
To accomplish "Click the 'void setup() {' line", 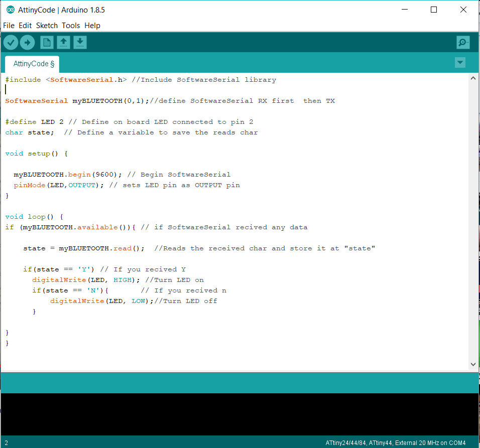I will point(37,154).
